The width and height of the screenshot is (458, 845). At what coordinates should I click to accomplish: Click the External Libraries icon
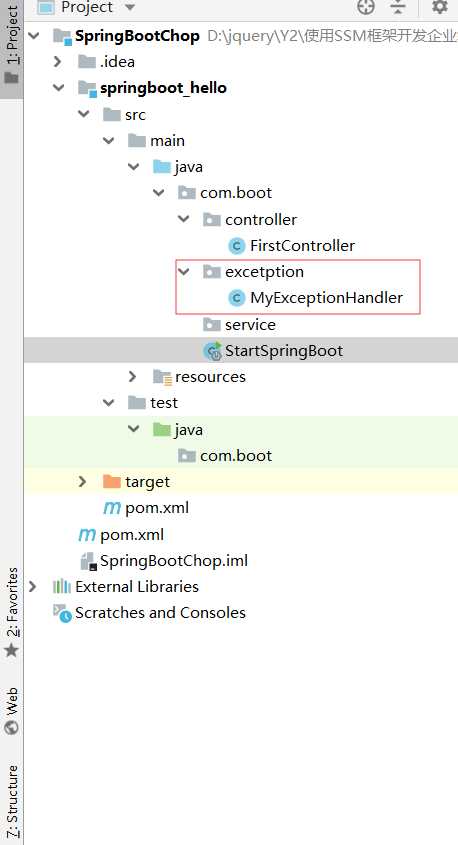tap(62, 586)
